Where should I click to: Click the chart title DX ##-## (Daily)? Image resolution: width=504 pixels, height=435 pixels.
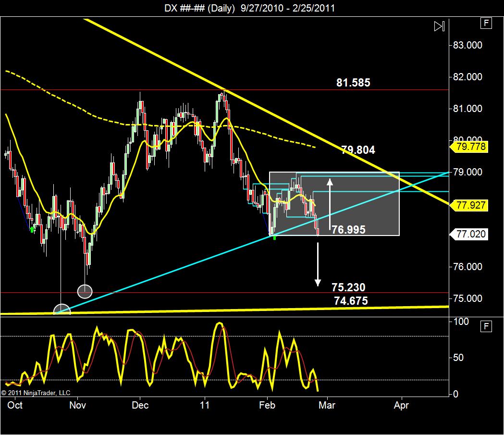click(199, 8)
